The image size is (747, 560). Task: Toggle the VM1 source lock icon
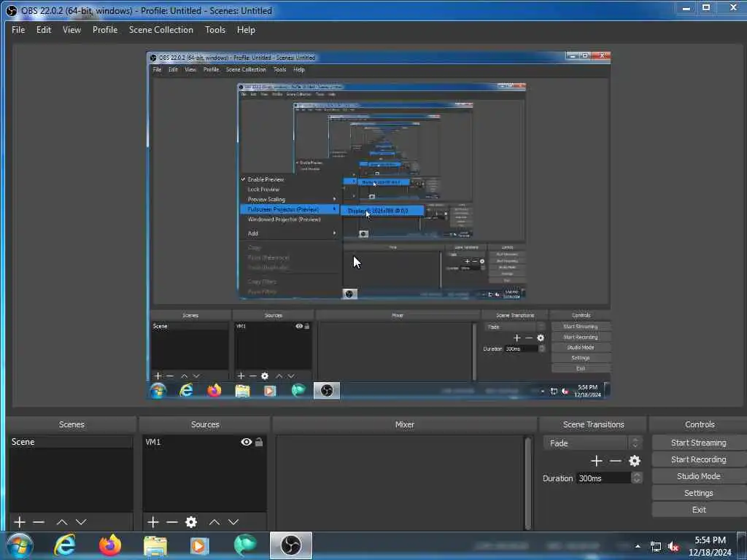pyautogui.click(x=259, y=442)
